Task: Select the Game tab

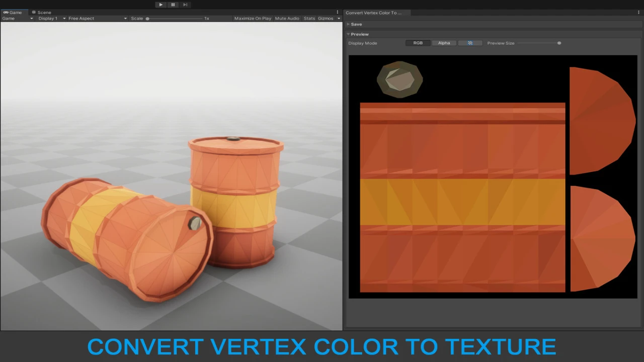Action: pos(13,12)
